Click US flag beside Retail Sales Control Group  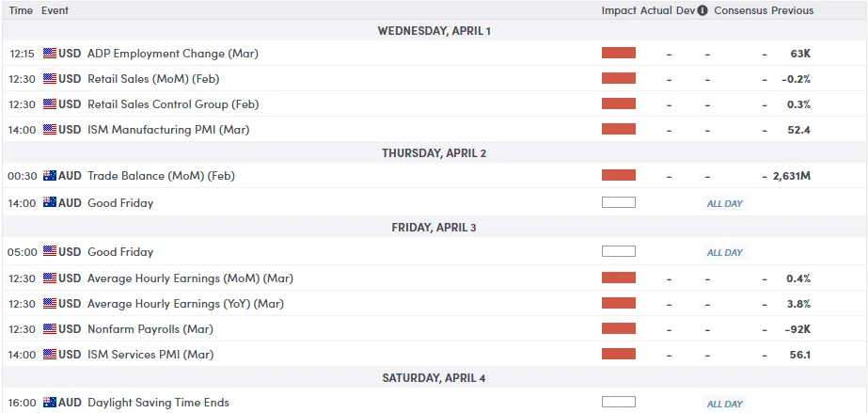[50, 104]
